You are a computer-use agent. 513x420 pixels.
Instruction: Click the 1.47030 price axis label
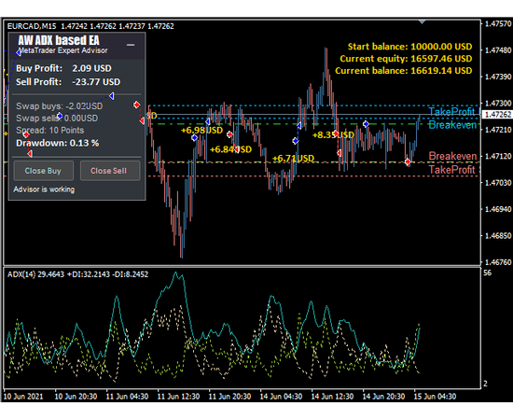pyautogui.click(x=498, y=183)
